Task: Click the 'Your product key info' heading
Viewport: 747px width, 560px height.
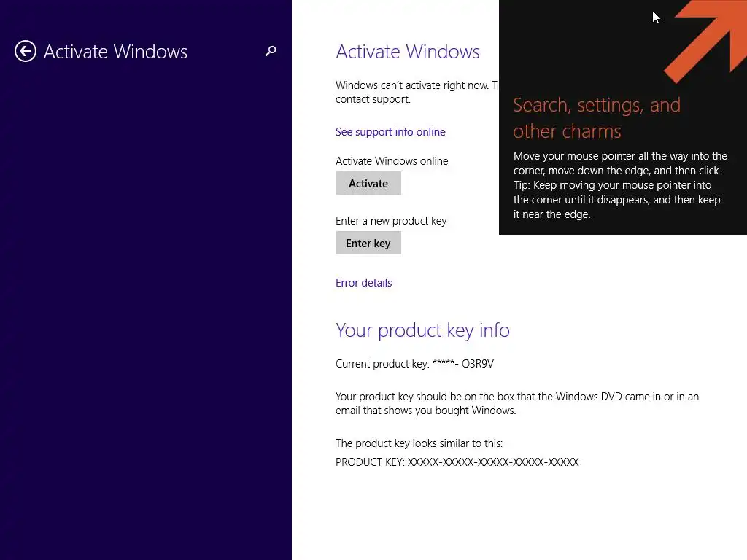Action: tap(422, 330)
